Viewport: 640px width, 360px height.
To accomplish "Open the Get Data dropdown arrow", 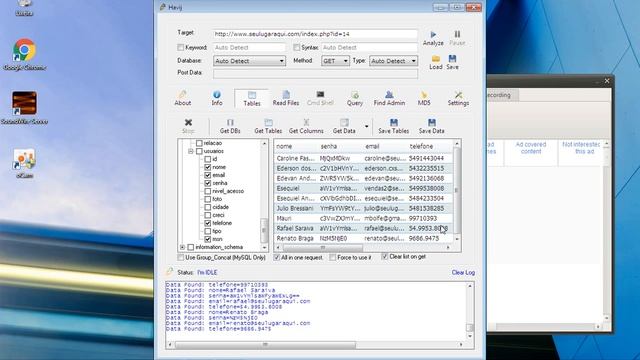I will click(367, 126).
